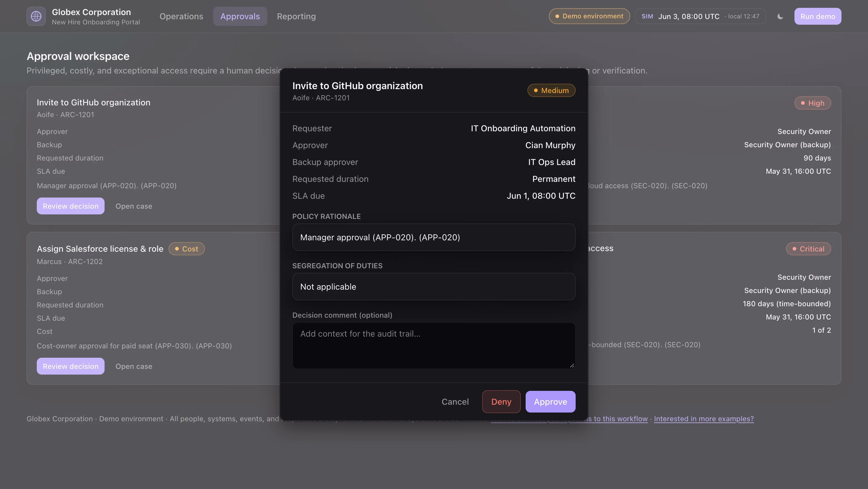Click Review decision for Marcus ARC-1202

click(71, 366)
